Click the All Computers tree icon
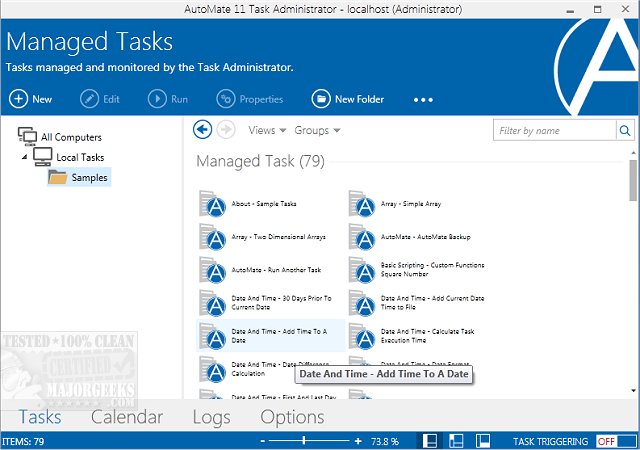 [27, 136]
